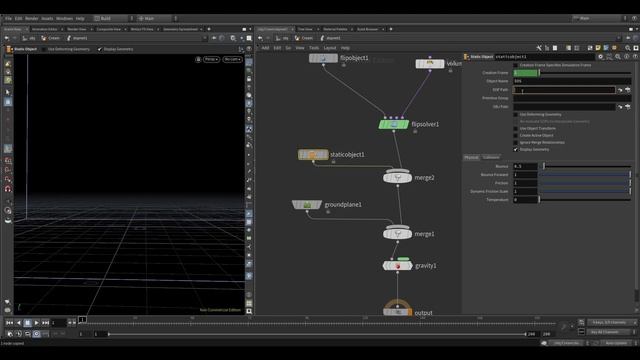This screenshot has height=360, width=640.
Task: Select the staticobject1 node
Action: click(313, 154)
